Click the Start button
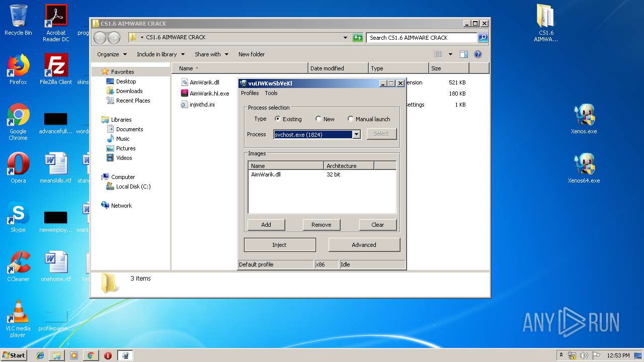The width and height of the screenshot is (644, 362). coord(14,355)
